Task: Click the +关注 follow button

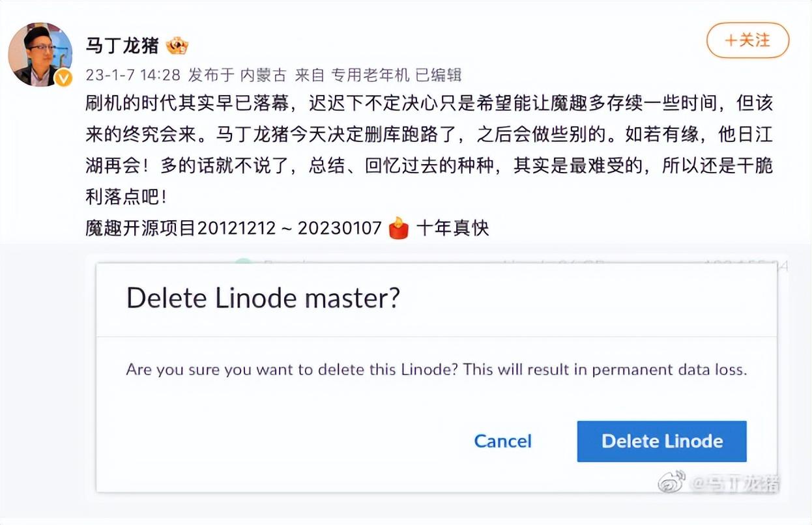Action: [747, 40]
